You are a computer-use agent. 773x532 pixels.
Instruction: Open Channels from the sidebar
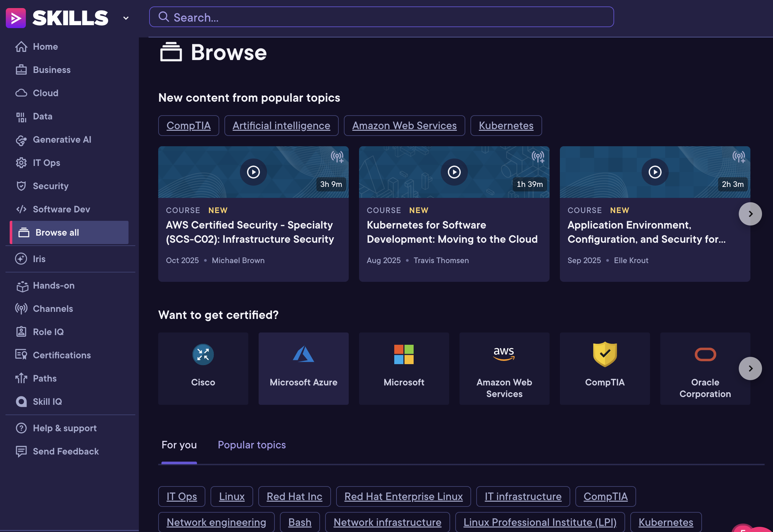point(53,309)
